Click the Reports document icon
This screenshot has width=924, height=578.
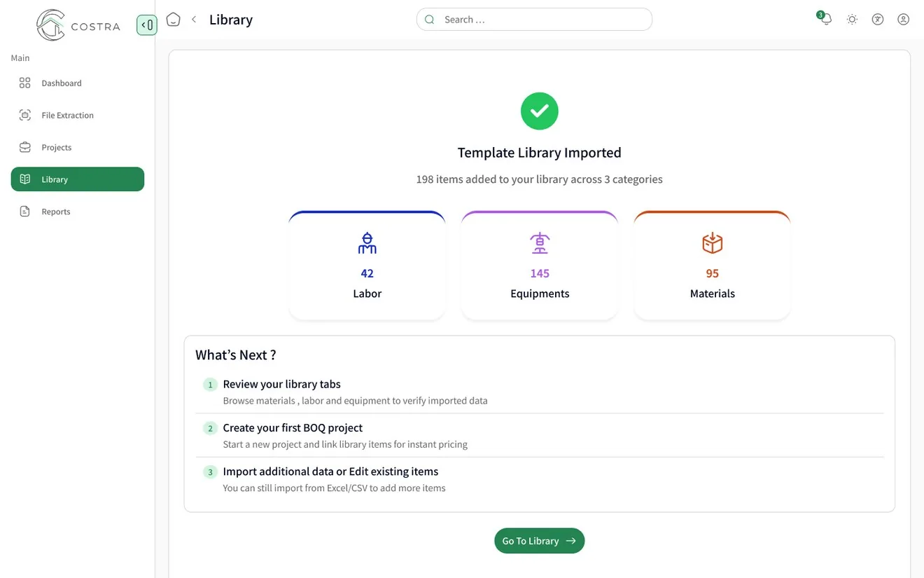(25, 212)
